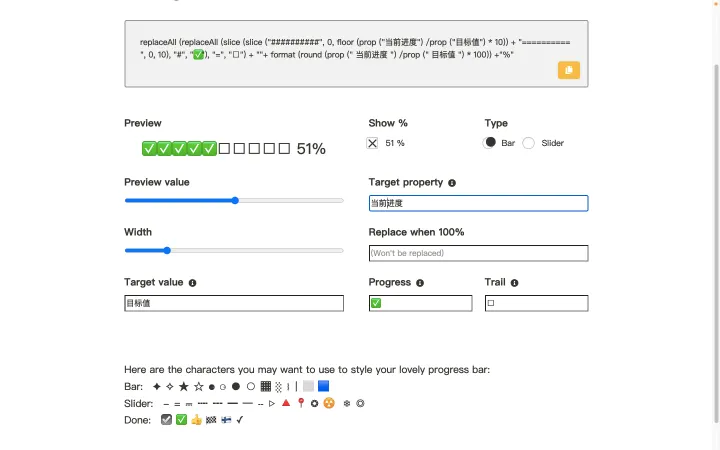Click the red triangle slider character
Screen dimensions: 720x450
point(286,403)
